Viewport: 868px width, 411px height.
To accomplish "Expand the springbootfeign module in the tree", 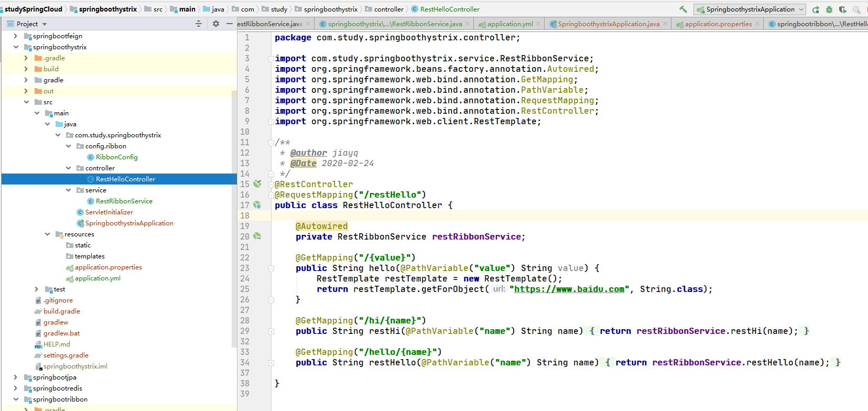I will click(x=16, y=36).
